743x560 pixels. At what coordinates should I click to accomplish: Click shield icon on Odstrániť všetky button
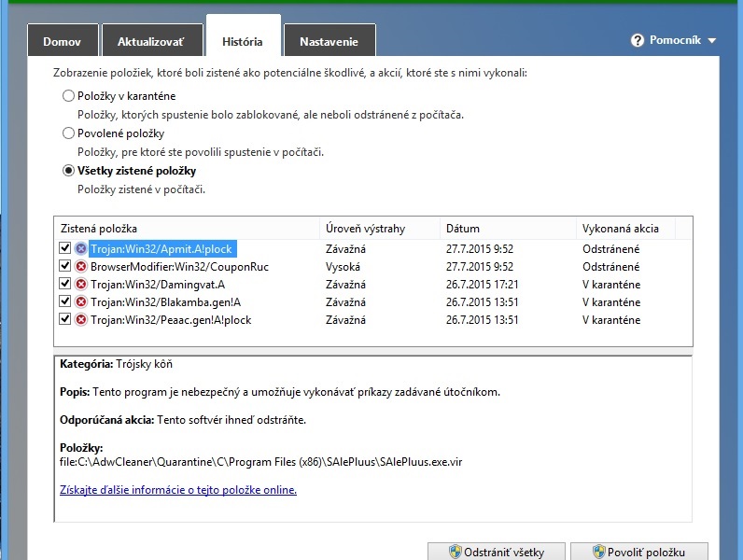tap(456, 552)
